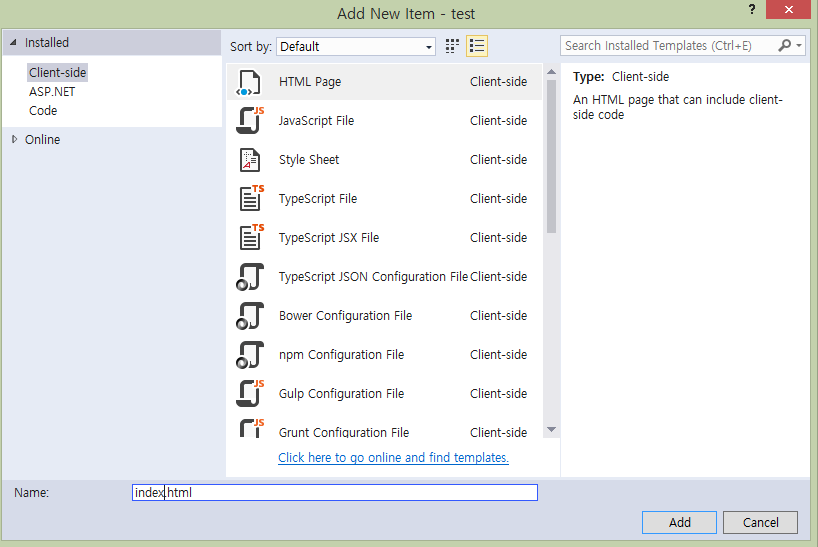Pick the TypeScript File template icon

tap(250, 199)
